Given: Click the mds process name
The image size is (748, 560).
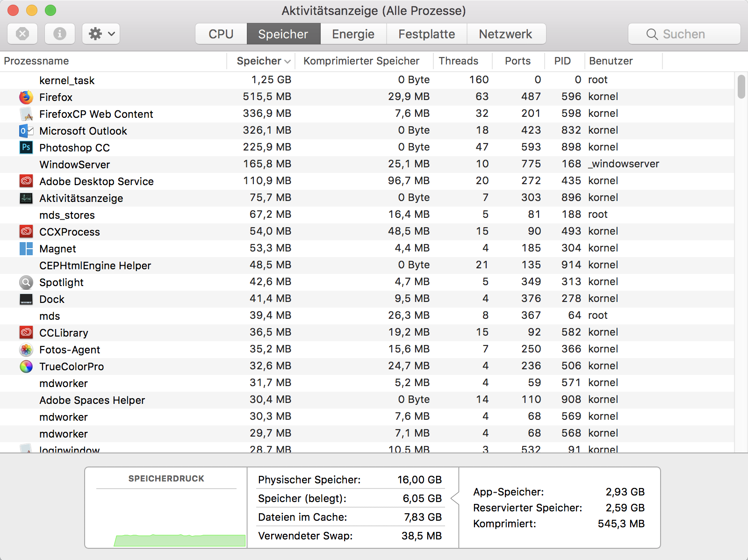Looking at the screenshot, I should [x=50, y=316].
